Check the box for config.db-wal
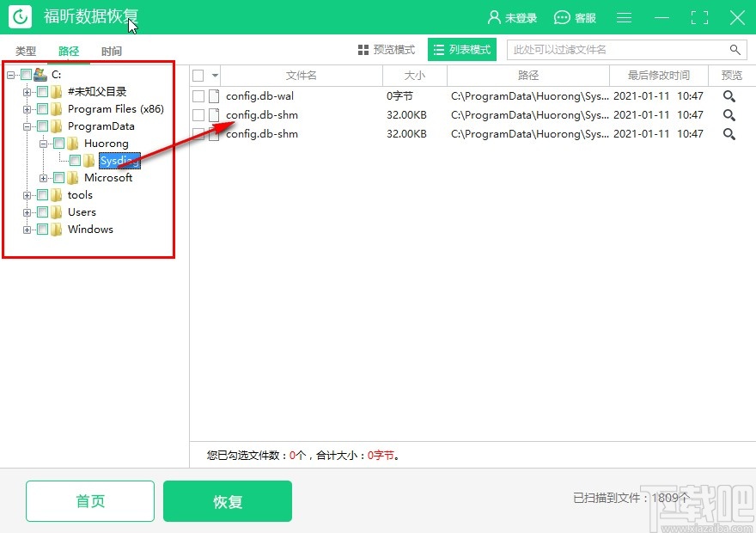 click(198, 96)
